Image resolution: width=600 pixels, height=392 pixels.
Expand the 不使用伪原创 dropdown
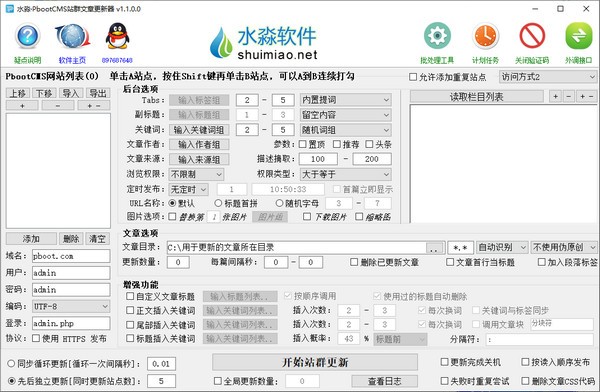click(564, 247)
